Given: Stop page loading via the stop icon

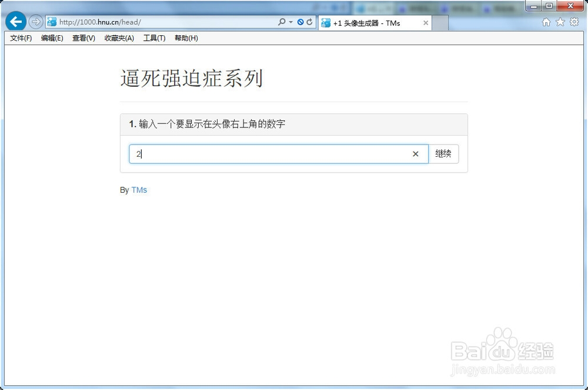Looking at the screenshot, I should pos(300,22).
